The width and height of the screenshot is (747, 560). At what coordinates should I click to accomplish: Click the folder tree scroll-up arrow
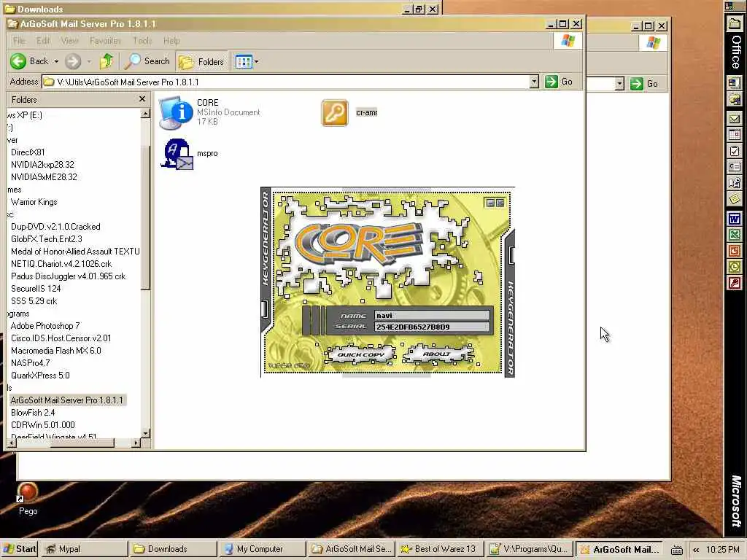(146, 113)
